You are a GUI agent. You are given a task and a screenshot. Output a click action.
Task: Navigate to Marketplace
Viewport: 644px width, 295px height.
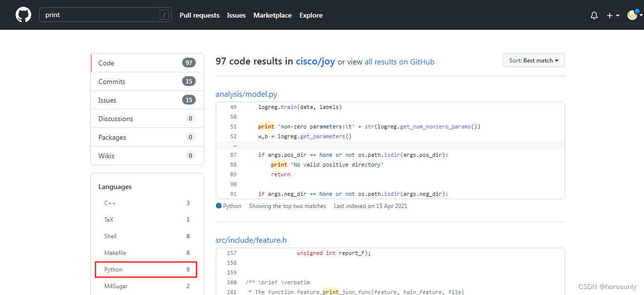272,15
